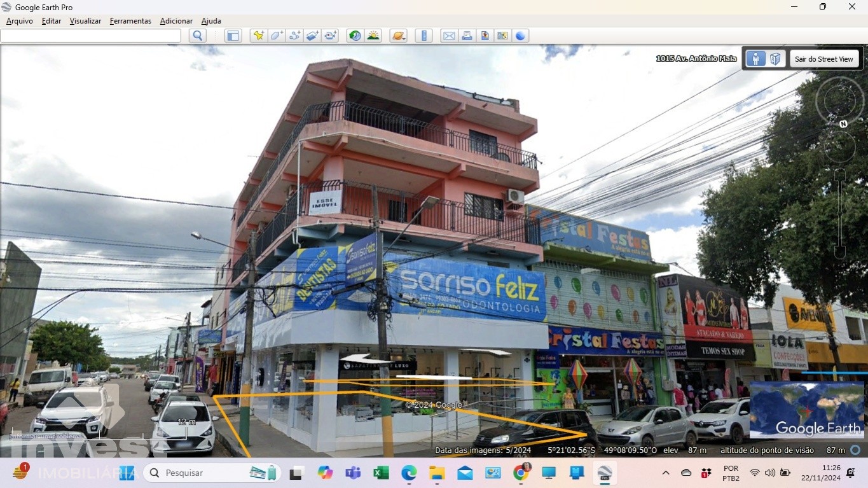The image size is (868, 488).
Task: Show historical imagery clock icon
Action: point(355,36)
